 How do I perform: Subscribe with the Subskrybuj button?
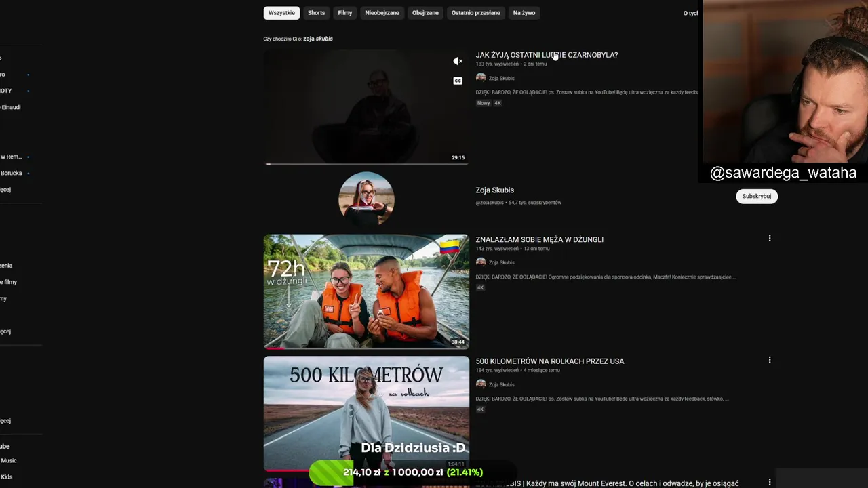757,197
